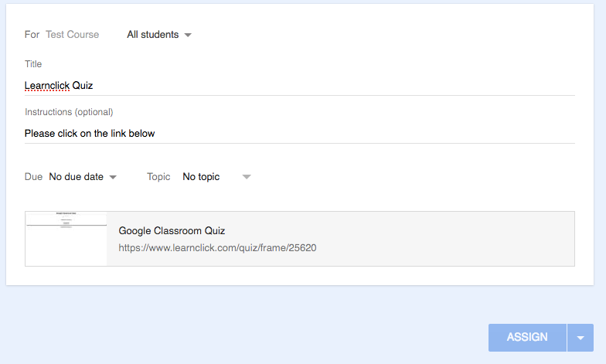
Task: Click the Test Course label
Action: click(73, 34)
